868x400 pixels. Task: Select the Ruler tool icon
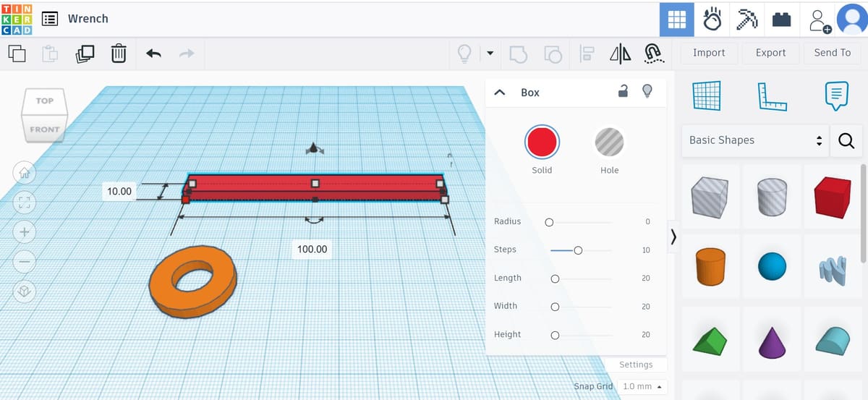[772, 95]
